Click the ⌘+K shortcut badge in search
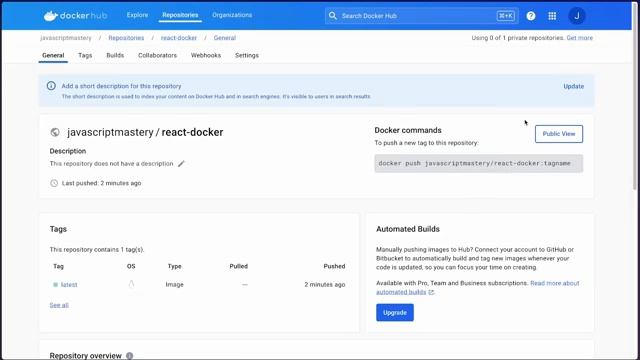640x360 pixels. coord(506,16)
